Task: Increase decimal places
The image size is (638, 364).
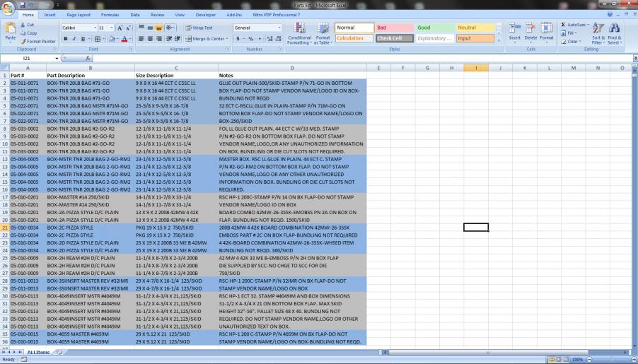Action: pyautogui.click(x=269, y=39)
